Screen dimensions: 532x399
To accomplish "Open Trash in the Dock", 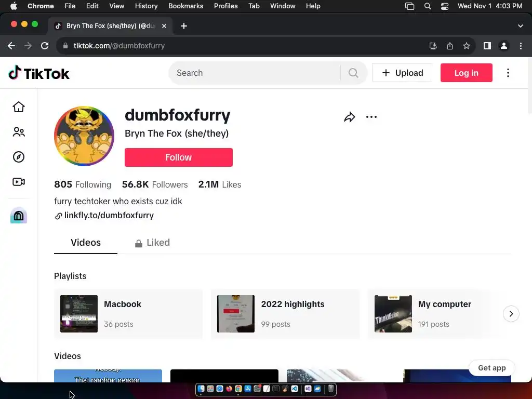I will tap(331, 389).
